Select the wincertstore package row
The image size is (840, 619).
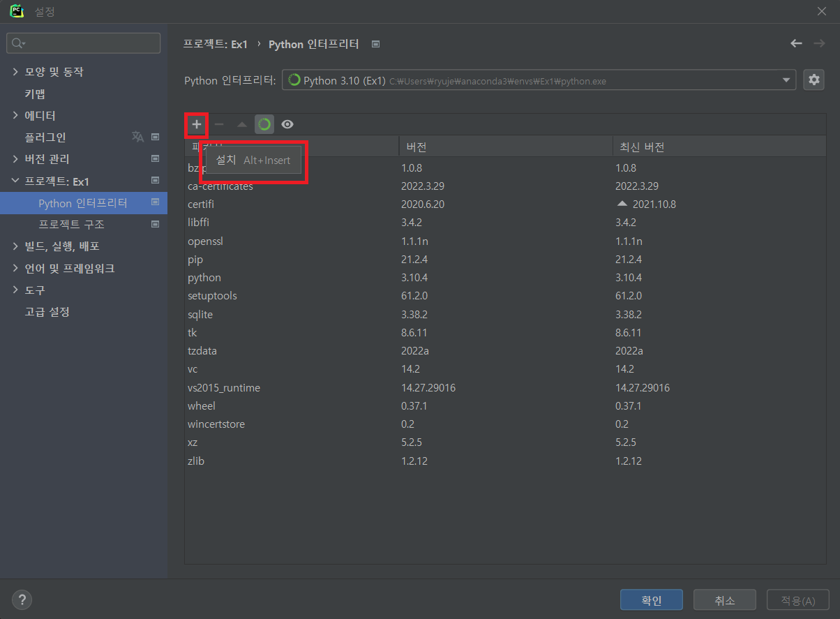click(x=505, y=424)
